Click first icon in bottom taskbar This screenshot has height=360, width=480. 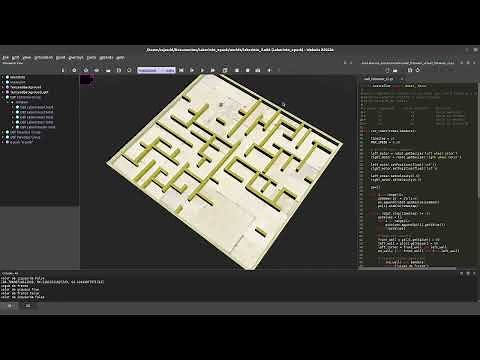coord(10,305)
